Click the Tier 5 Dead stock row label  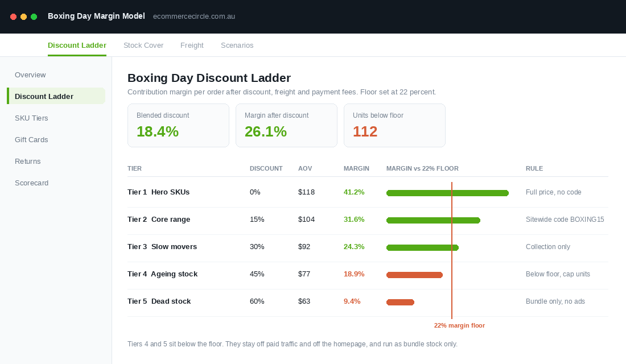(159, 301)
